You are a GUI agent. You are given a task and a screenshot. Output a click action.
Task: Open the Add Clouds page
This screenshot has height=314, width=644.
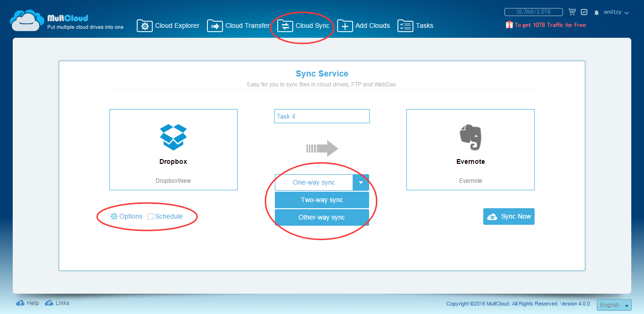363,25
